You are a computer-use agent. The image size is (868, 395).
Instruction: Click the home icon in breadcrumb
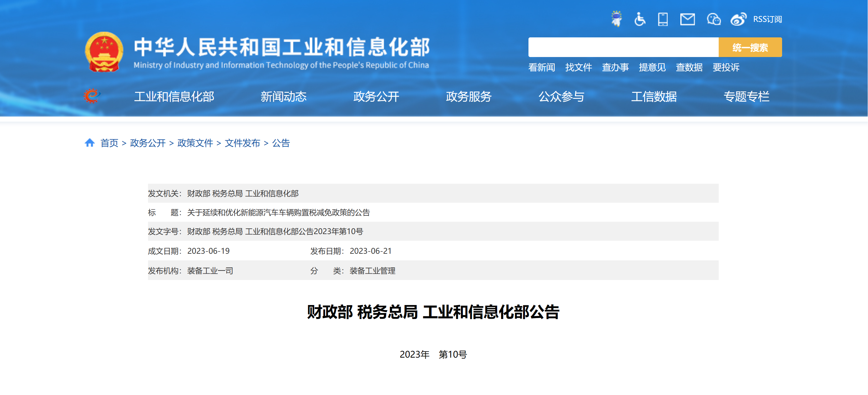coord(89,143)
